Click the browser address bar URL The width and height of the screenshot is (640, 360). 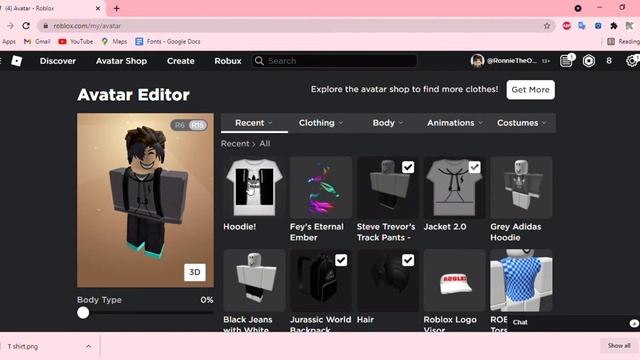87,26
